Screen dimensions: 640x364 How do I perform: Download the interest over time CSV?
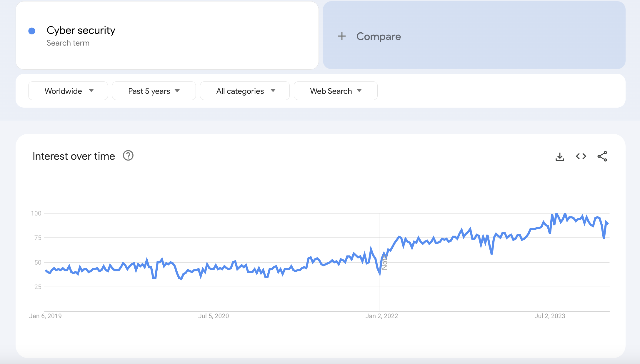click(560, 156)
